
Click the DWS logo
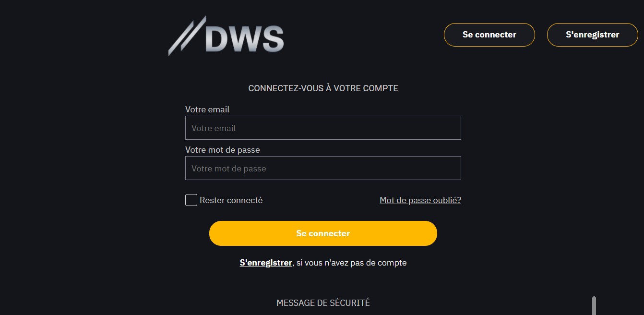[x=226, y=35]
